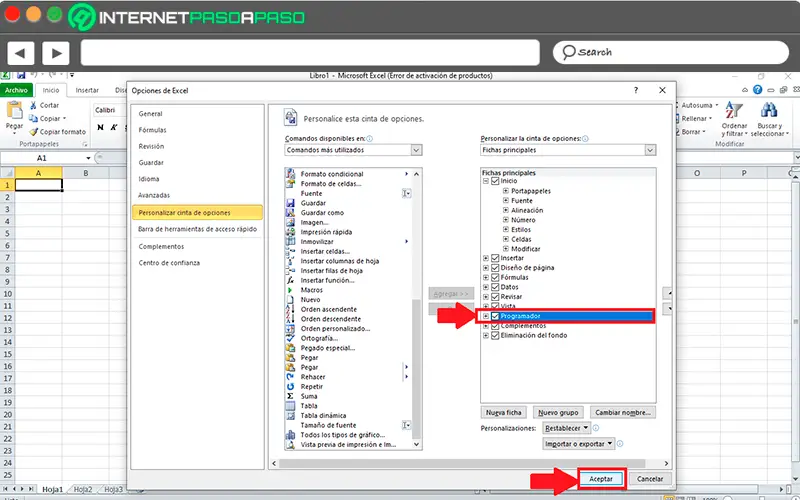Click the Pegar clipboard icon in ribbon

[x=14, y=110]
